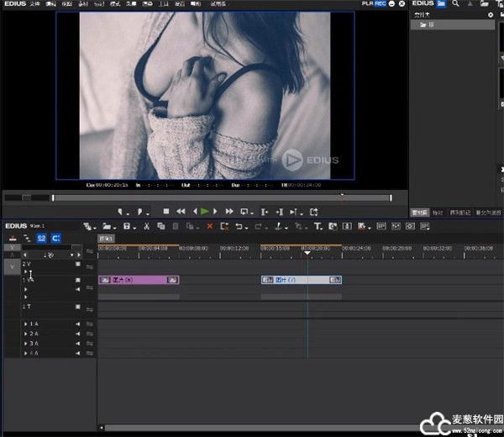Image resolution: width=504 pixels, height=437 pixels.
Task: Click the Cut scissors icon in timeline toolbar
Action: coord(147,227)
